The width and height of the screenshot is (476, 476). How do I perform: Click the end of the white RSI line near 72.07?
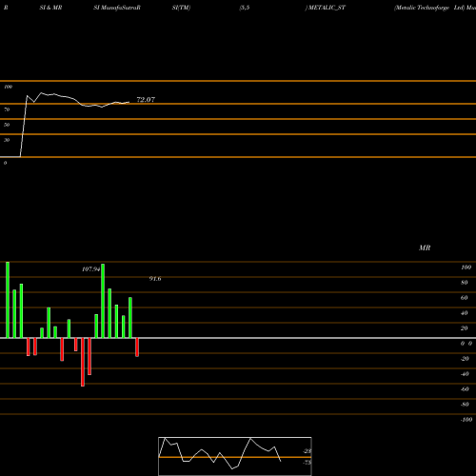tap(129, 102)
